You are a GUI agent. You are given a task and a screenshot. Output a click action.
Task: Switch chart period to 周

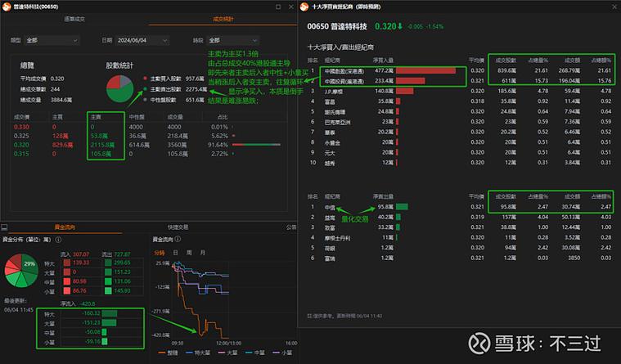coord(189,252)
